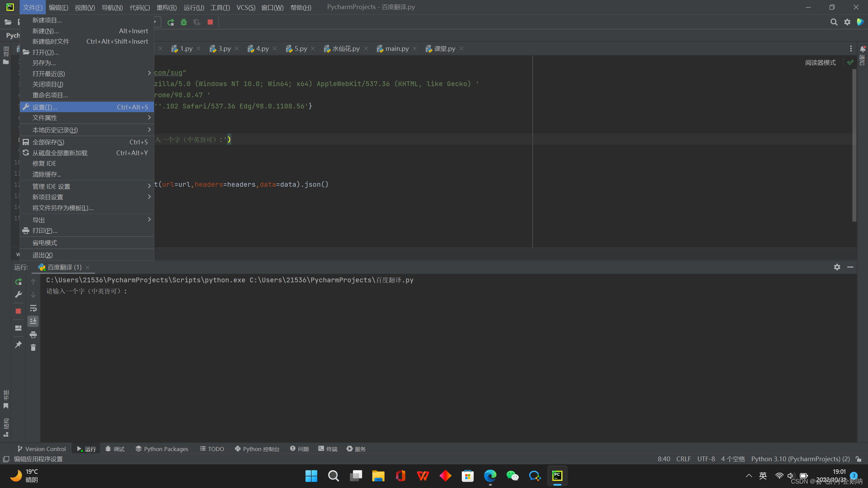Click the editor vertical scrollbar

854,146
